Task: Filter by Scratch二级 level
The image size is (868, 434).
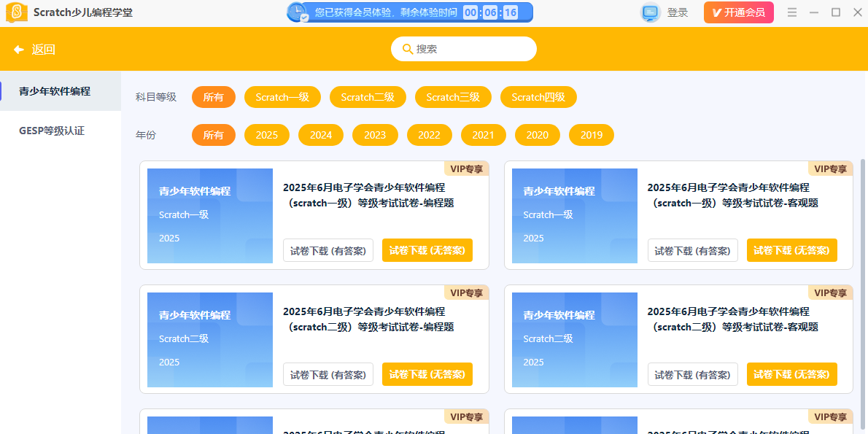Action: (x=368, y=98)
